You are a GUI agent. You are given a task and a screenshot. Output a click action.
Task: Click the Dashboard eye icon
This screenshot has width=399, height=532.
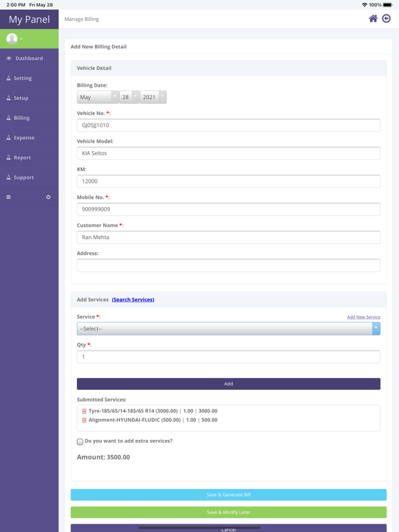click(x=9, y=58)
